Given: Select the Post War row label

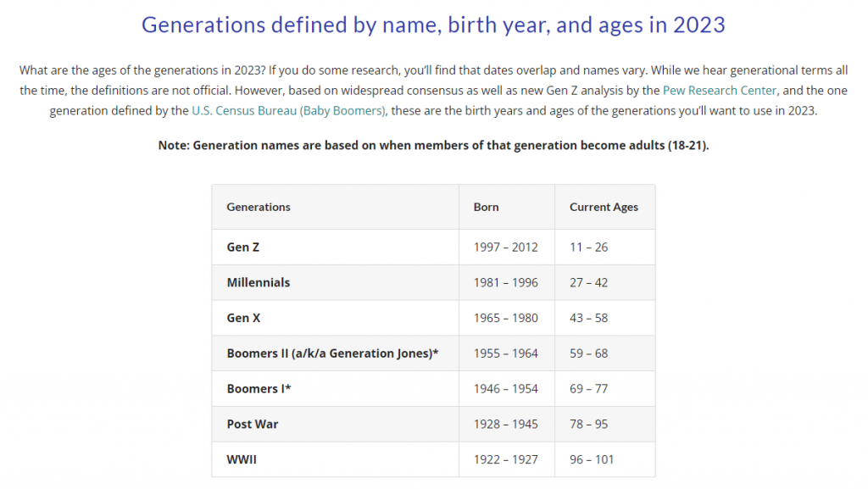Looking at the screenshot, I should point(252,424).
